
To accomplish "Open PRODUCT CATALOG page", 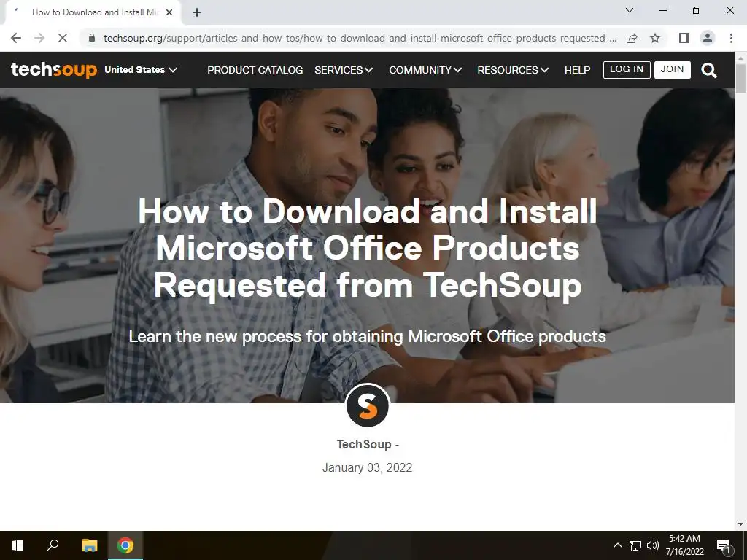I will pyautogui.click(x=255, y=70).
